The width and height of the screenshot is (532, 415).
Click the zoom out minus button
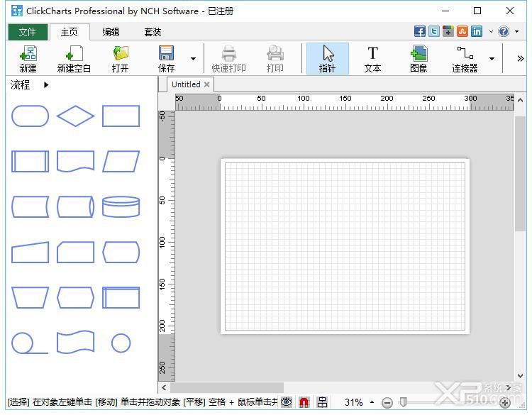pos(387,403)
